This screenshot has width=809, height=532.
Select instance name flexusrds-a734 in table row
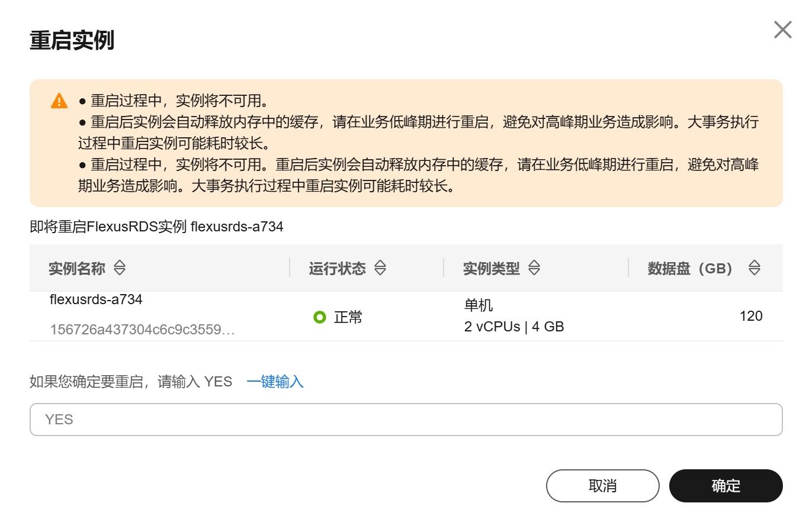(x=96, y=299)
